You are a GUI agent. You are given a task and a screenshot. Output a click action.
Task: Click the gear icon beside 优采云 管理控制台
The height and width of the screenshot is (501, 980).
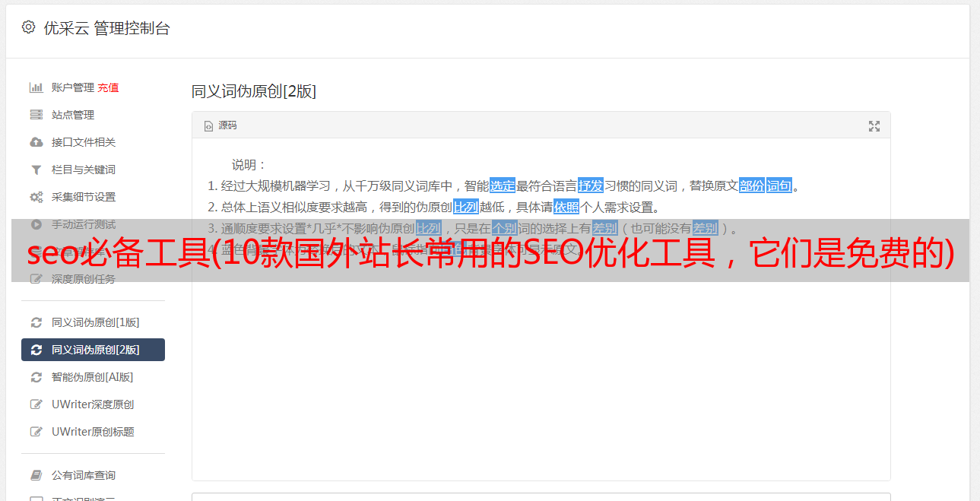pyautogui.click(x=28, y=27)
